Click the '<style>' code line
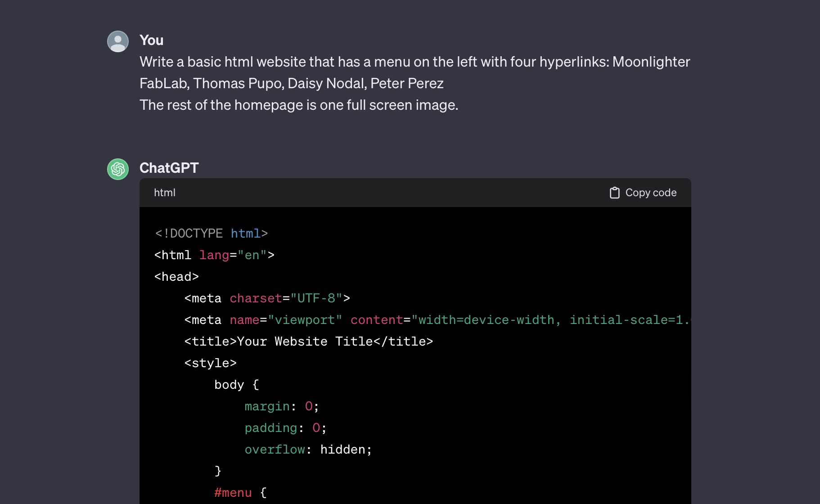The image size is (820, 504). pyautogui.click(x=211, y=363)
